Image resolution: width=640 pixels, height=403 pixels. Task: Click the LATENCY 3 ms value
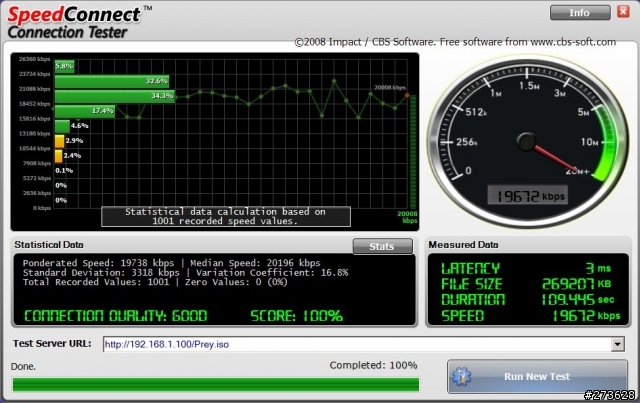point(598,268)
